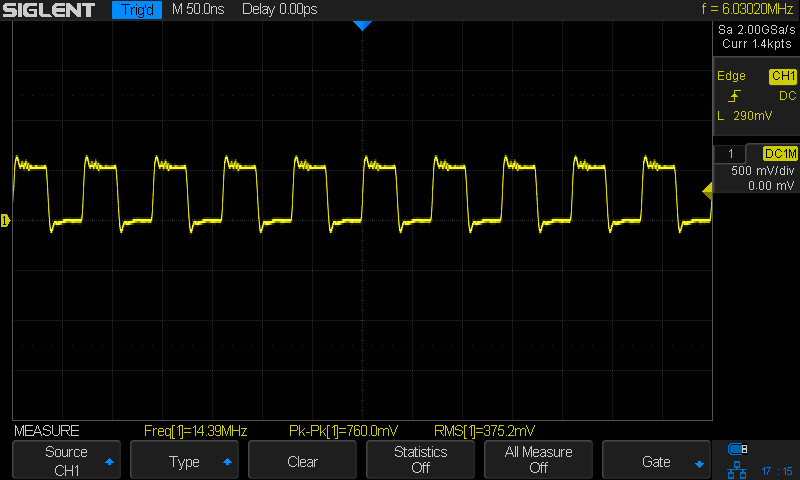Click the Delay 0.00ps readout
Viewport: 800px width, 480px height.
point(281,10)
